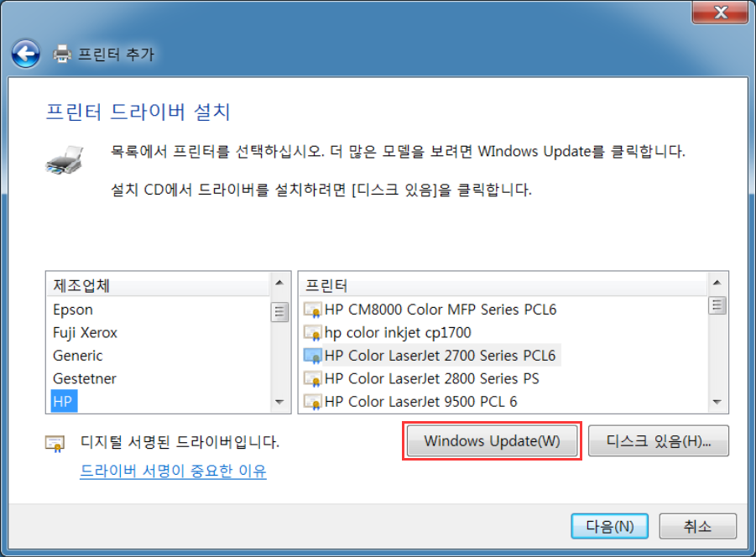Image resolution: width=756 pixels, height=557 pixels.
Task: Click the printer list scrollbar thumb
Action: point(717,305)
